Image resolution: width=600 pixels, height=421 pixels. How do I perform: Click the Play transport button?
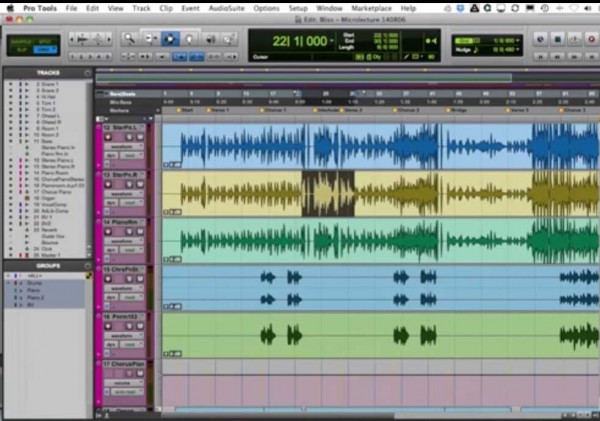tap(574, 39)
